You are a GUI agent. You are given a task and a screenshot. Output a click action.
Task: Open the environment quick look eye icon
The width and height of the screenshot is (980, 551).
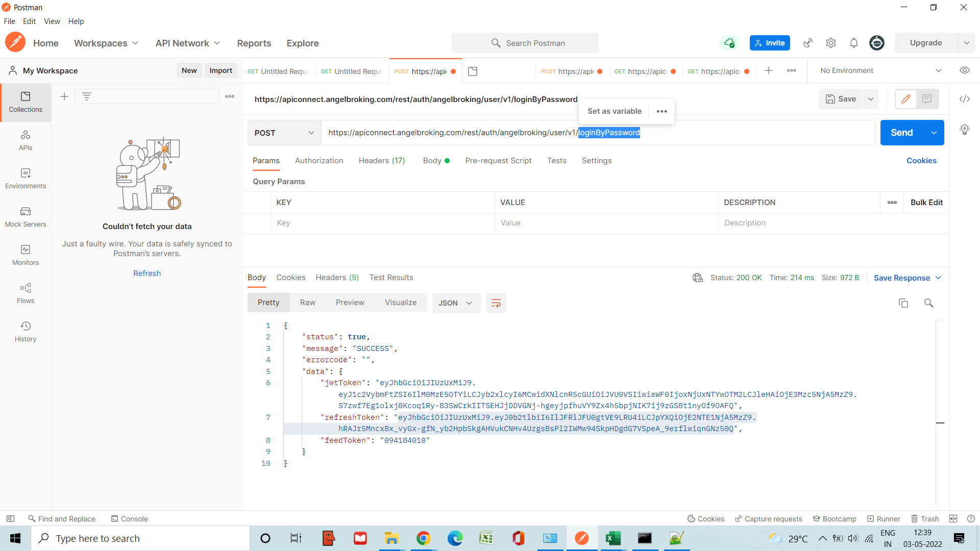point(965,70)
